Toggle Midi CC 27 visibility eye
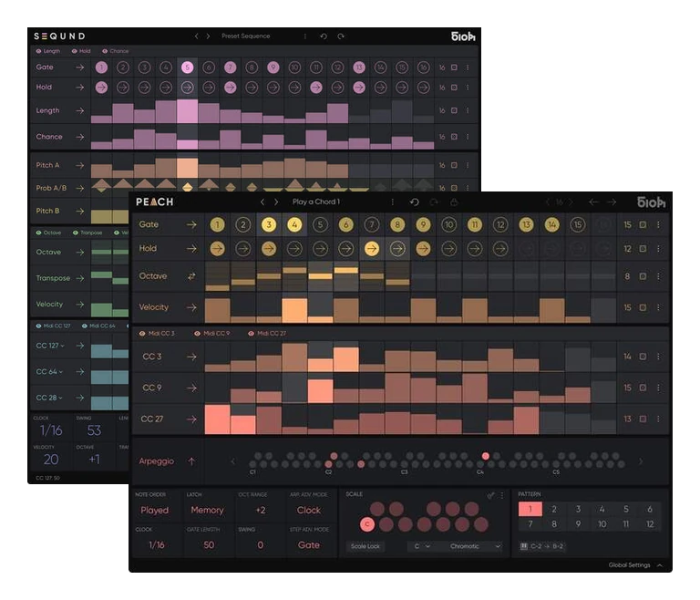The image size is (700, 600). [251, 334]
